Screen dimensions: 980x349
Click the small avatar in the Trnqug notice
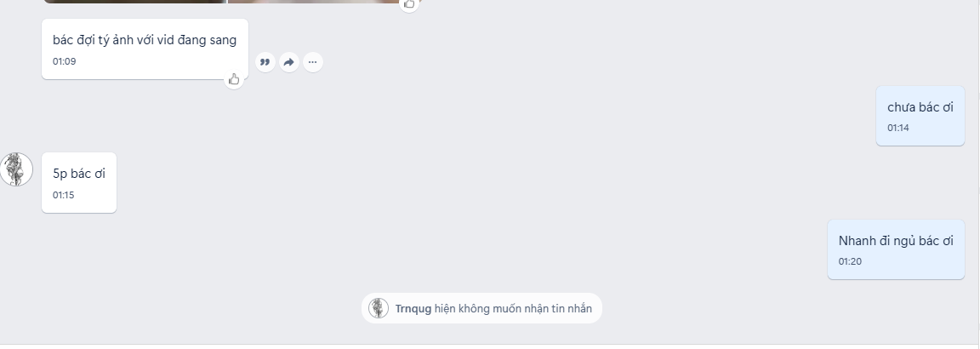click(378, 308)
